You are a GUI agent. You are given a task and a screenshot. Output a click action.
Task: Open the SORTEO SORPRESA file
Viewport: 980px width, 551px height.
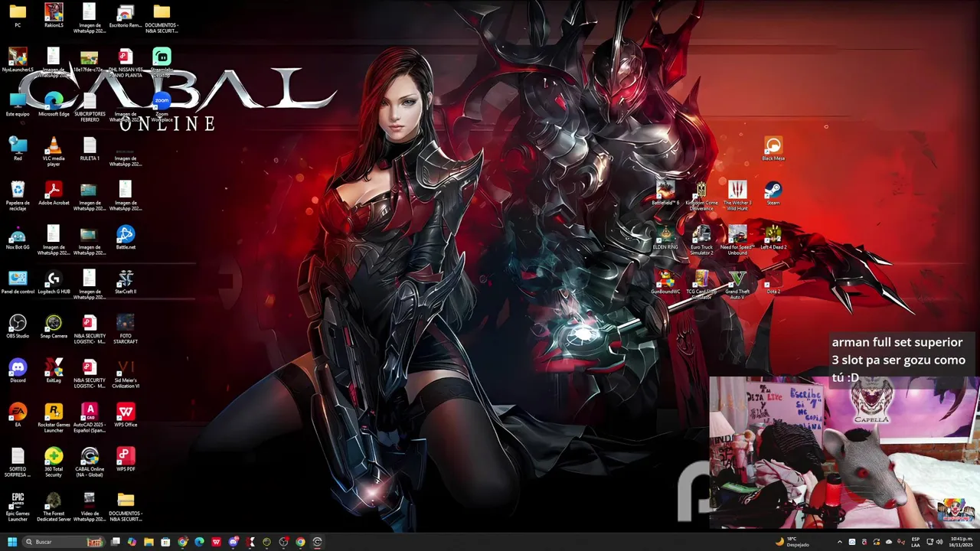(x=18, y=461)
